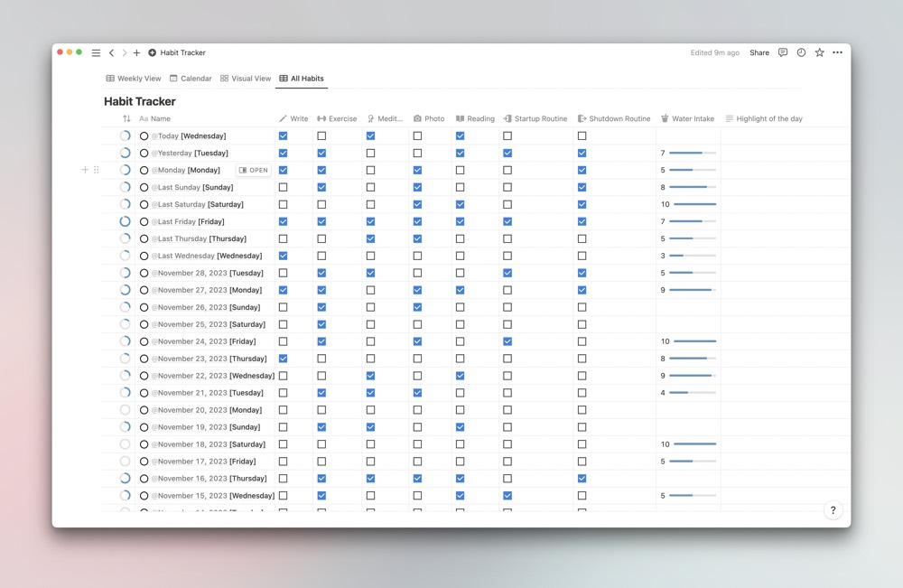Open the comments icon in the top bar
Image resolution: width=903 pixels, height=588 pixels.
tap(782, 52)
